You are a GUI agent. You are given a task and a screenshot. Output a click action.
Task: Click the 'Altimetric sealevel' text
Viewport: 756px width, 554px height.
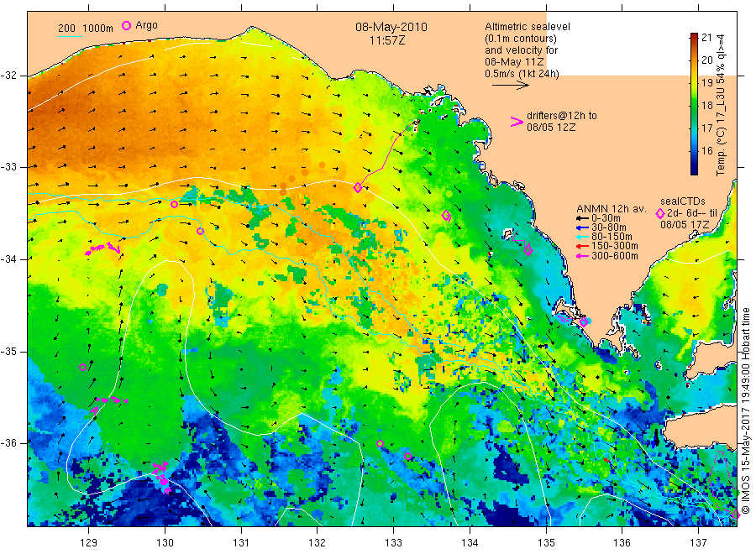(528, 27)
